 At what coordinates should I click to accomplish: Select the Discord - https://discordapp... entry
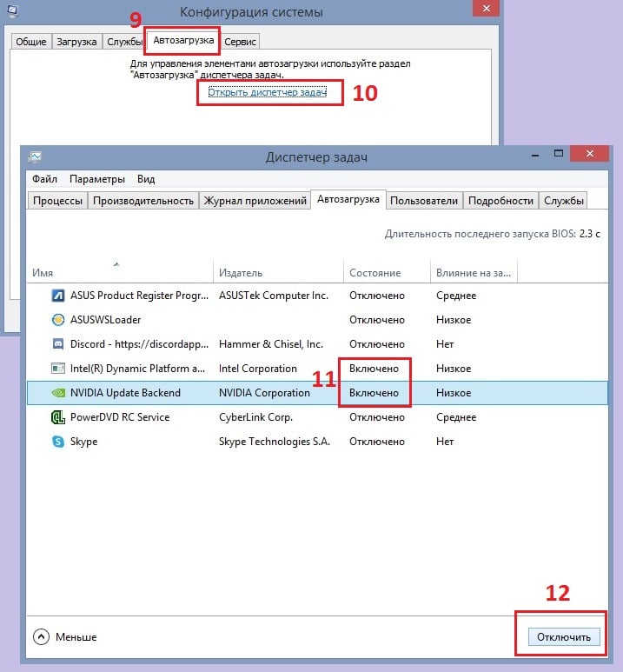(x=139, y=344)
